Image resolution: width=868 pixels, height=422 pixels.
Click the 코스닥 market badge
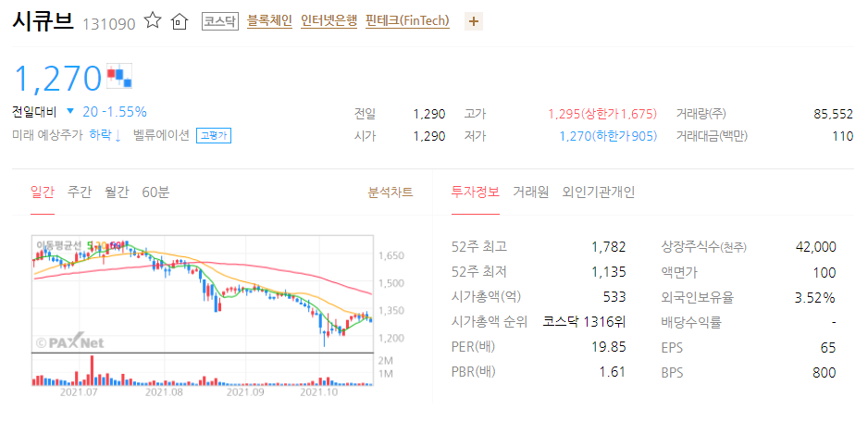tap(219, 21)
